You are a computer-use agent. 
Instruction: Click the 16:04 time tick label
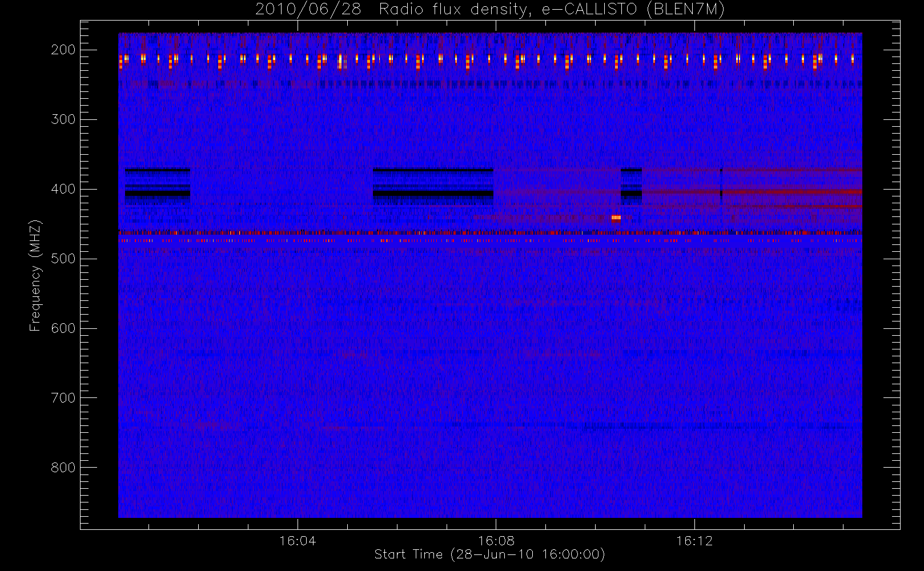(298, 541)
